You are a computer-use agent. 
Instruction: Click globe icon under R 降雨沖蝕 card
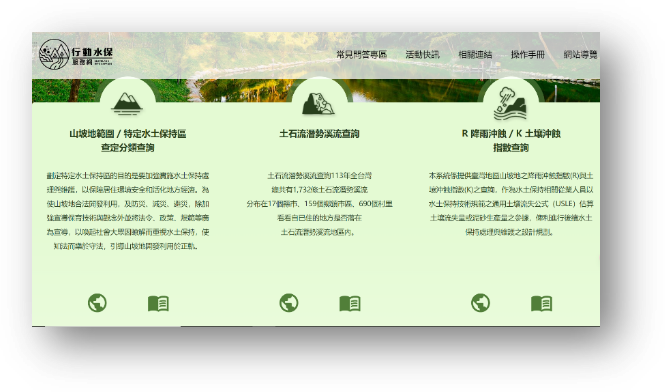coord(481,303)
